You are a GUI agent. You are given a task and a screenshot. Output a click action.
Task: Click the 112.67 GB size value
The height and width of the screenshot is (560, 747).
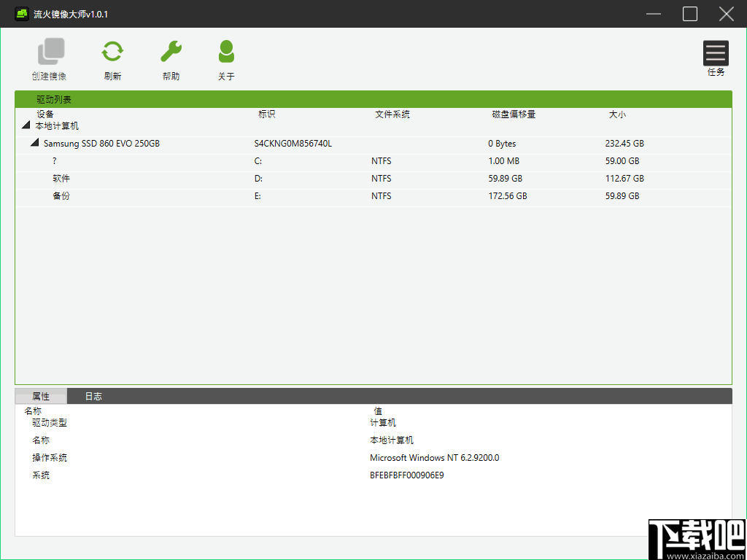pyautogui.click(x=624, y=179)
